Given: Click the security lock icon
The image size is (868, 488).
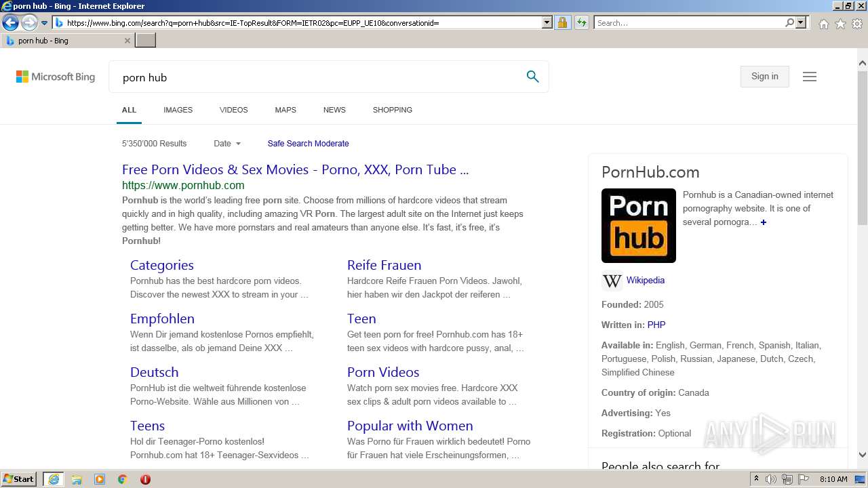Looking at the screenshot, I should pyautogui.click(x=562, y=23).
